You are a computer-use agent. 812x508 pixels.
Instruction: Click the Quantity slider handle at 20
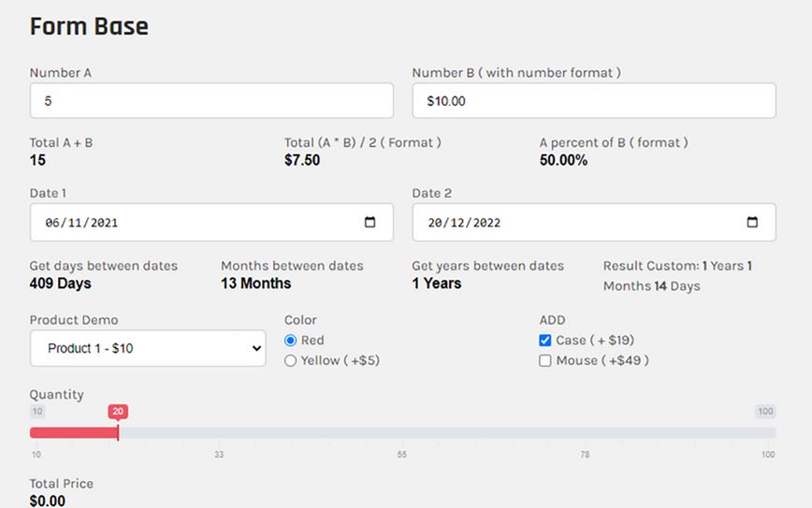tap(118, 432)
